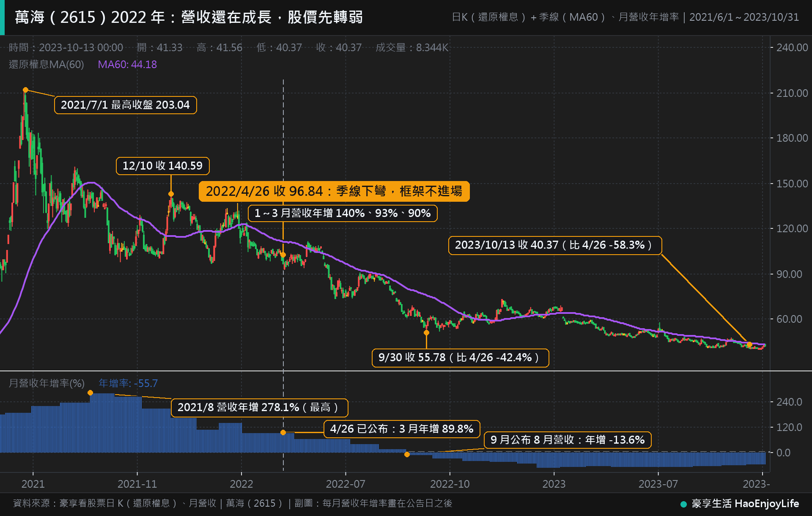Click the 2021/7/1 最高收盤 203.04 annotation
812x516 pixels.
126,105
